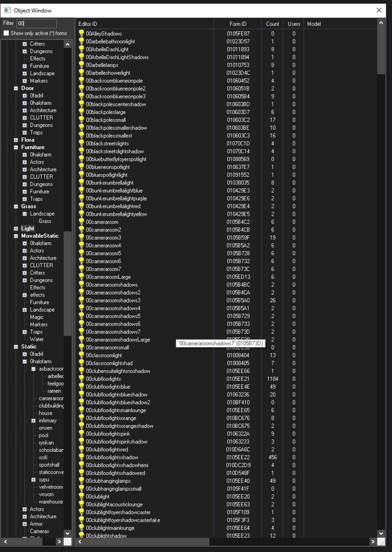Select the 00bluebutterflyfoyerspotlight list entry
Screen dimensions: 392x552
pyautogui.click(x=116, y=159)
